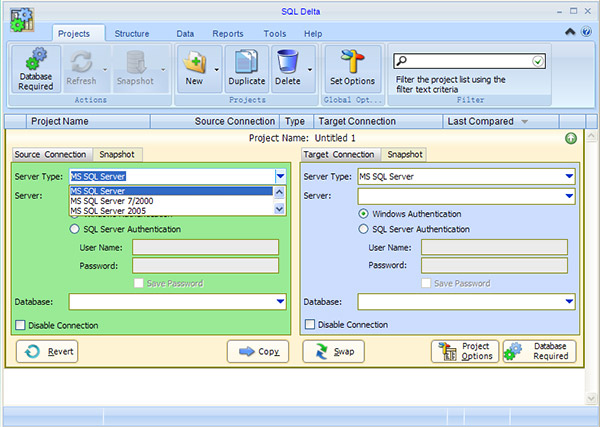The height and width of the screenshot is (427, 600).
Task: Check target Disable Connection checkbox
Action: pos(310,324)
